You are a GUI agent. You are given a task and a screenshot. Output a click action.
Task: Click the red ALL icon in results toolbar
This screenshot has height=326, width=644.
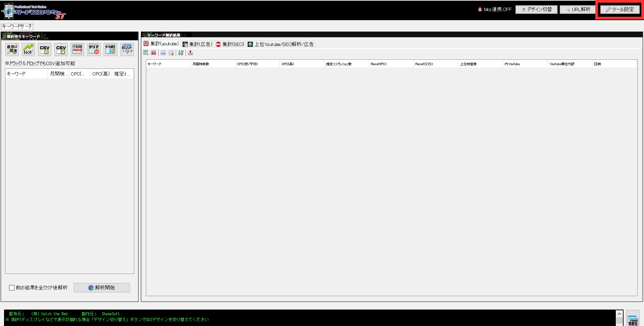click(x=154, y=53)
